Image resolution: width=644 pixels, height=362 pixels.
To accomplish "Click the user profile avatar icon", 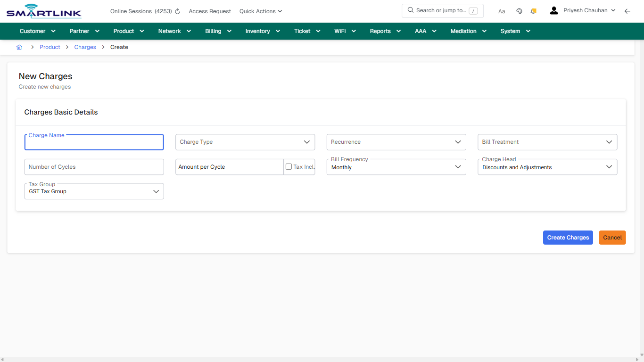I will click(553, 10).
